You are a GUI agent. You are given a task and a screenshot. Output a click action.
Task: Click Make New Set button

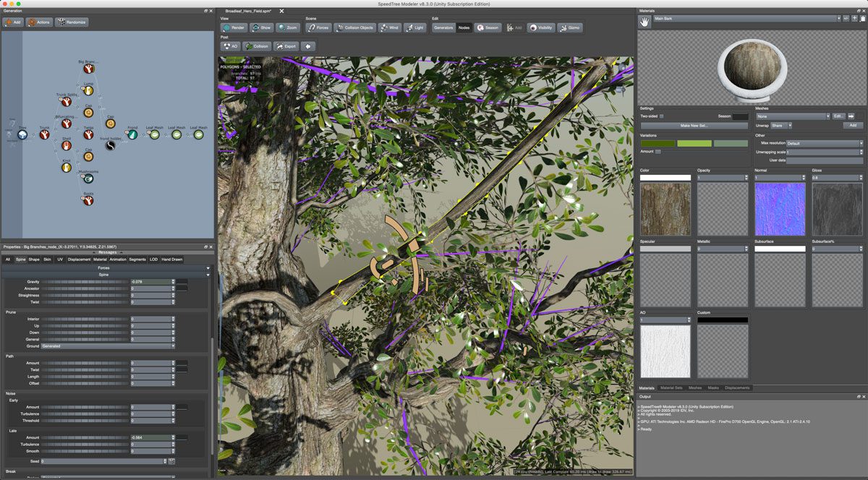coord(694,126)
